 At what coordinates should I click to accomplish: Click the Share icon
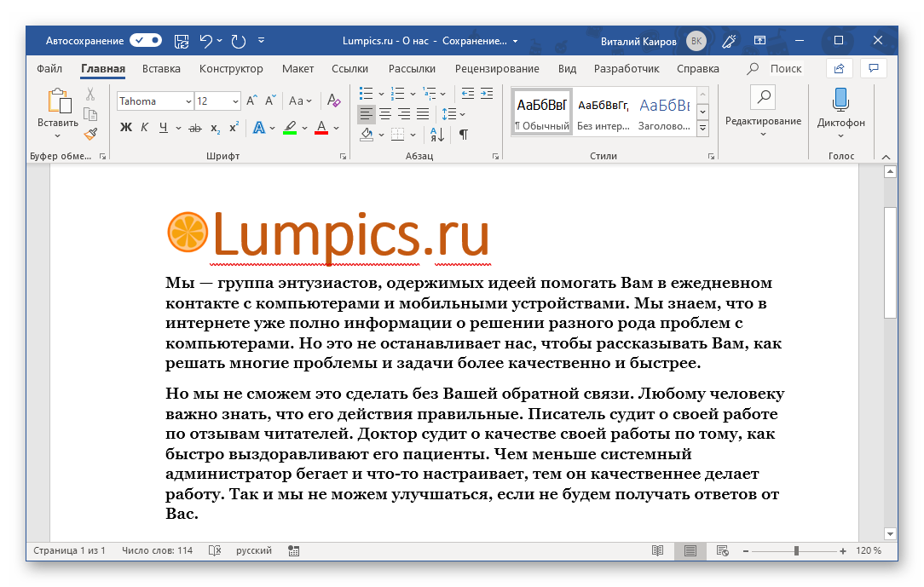pos(839,69)
